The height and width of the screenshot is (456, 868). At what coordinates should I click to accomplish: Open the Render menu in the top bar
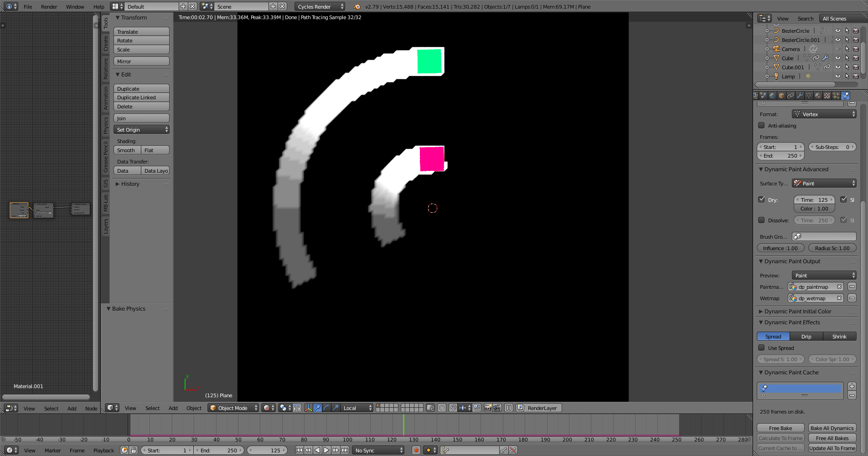pyautogui.click(x=49, y=6)
